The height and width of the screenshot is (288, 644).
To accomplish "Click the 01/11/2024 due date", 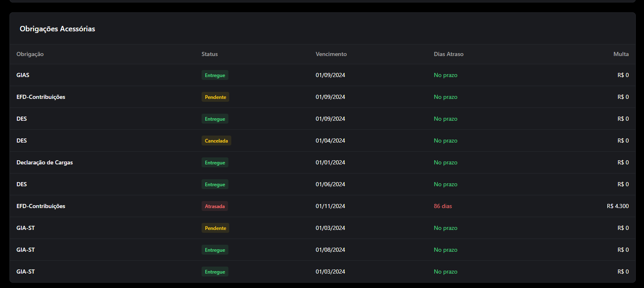I will coord(330,206).
